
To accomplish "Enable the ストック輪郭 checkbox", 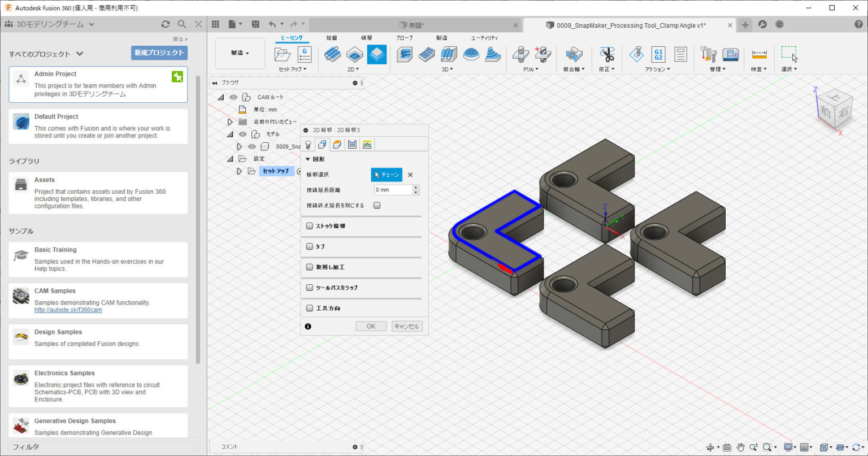I will (x=309, y=225).
